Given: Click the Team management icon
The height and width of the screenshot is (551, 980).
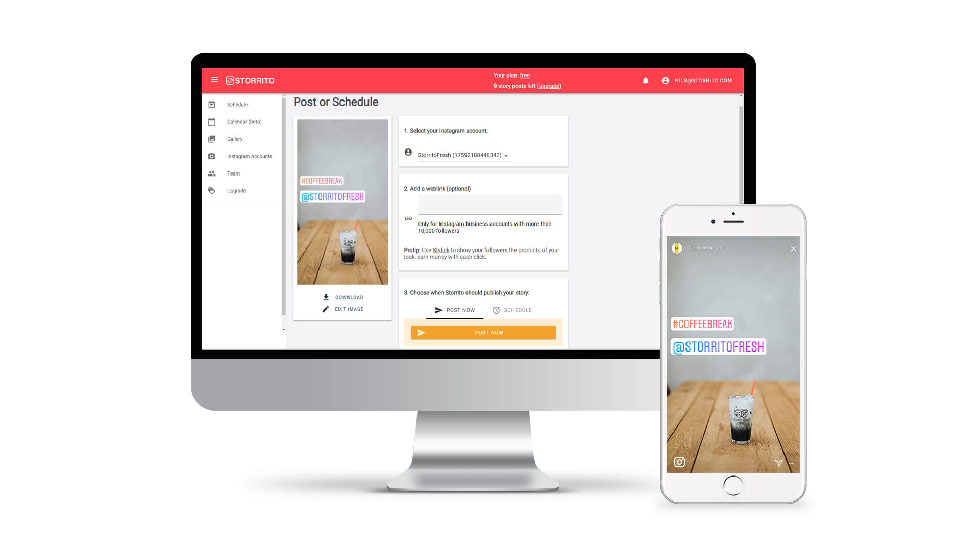Looking at the screenshot, I should tap(211, 173).
